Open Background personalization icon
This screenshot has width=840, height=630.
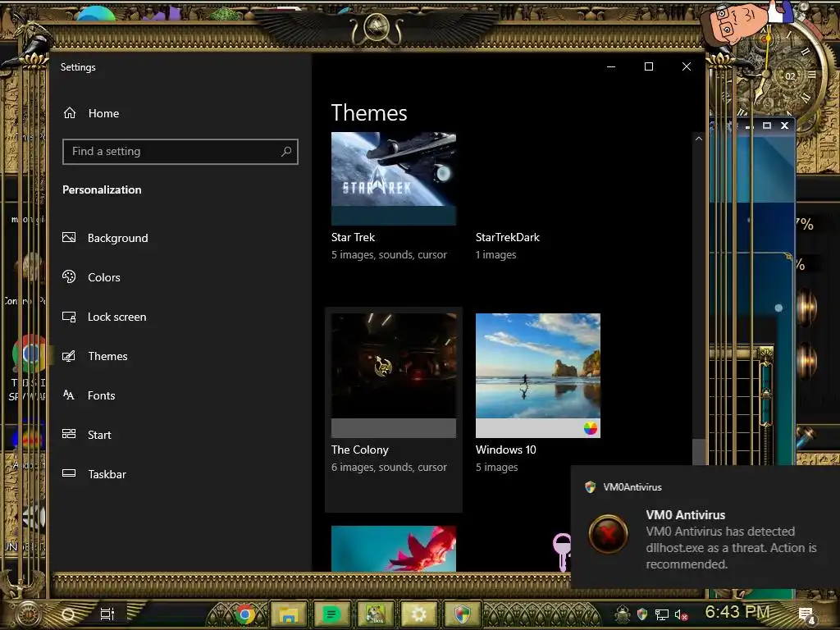coord(69,237)
